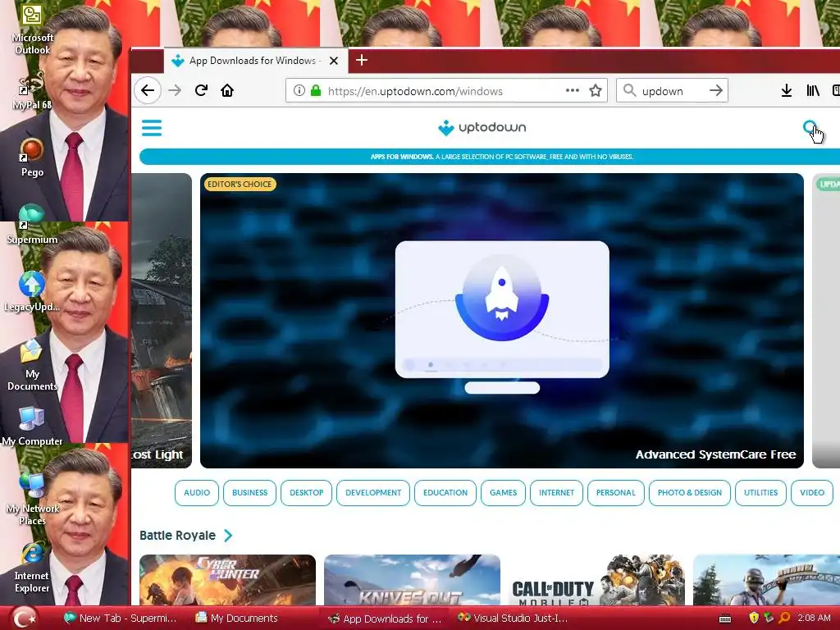Viewport: 840px width, 630px height.
Task: Open the Development category
Action: tap(373, 492)
